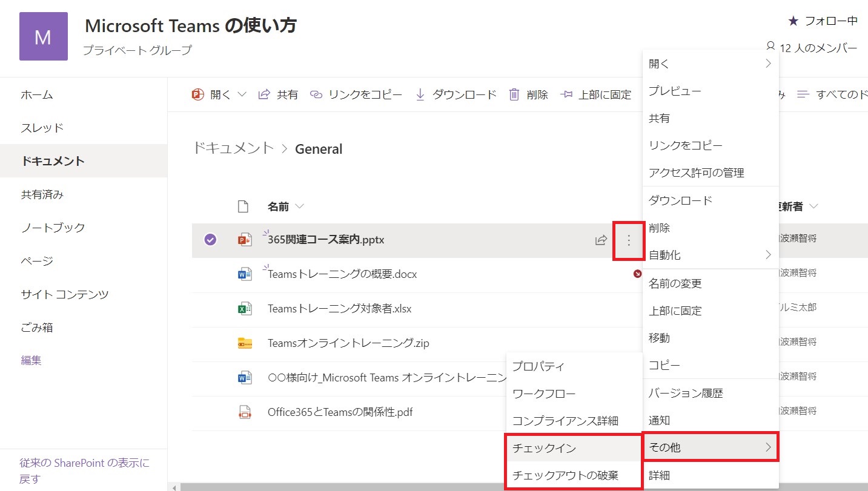Click the ドキュメント breadcrumb link
The width and height of the screenshot is (868, 491).
[233, 148]
